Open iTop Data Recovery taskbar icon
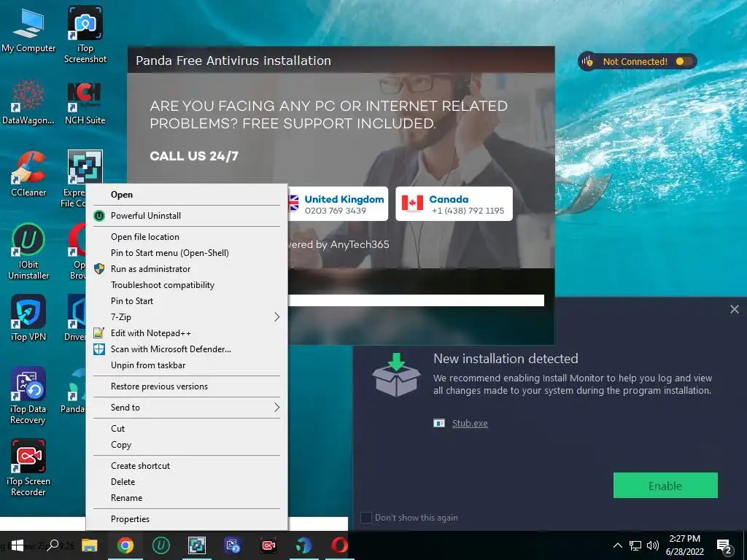 tap(233, 545)
